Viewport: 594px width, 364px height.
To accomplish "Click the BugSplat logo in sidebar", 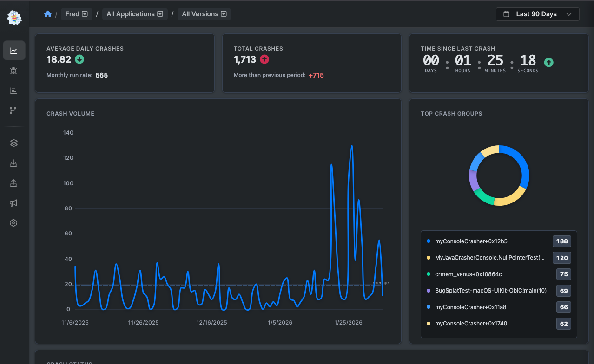I will click(x=14, y=17).
